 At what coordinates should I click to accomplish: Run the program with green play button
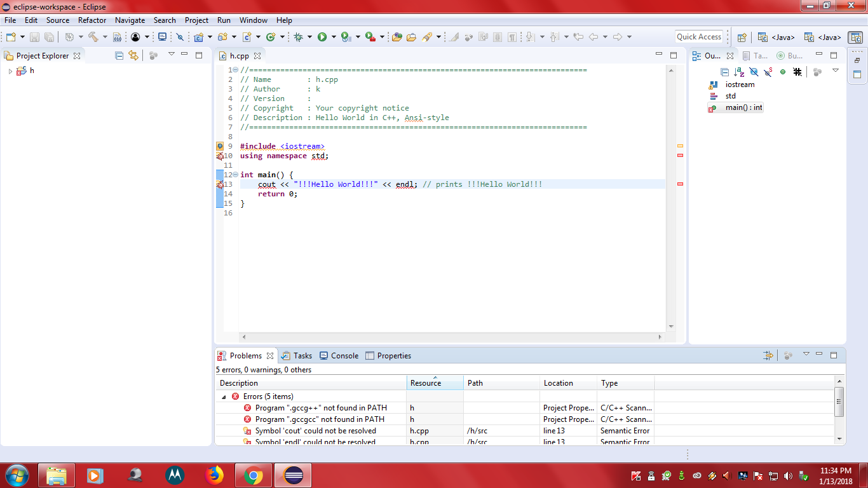(322, 37)
